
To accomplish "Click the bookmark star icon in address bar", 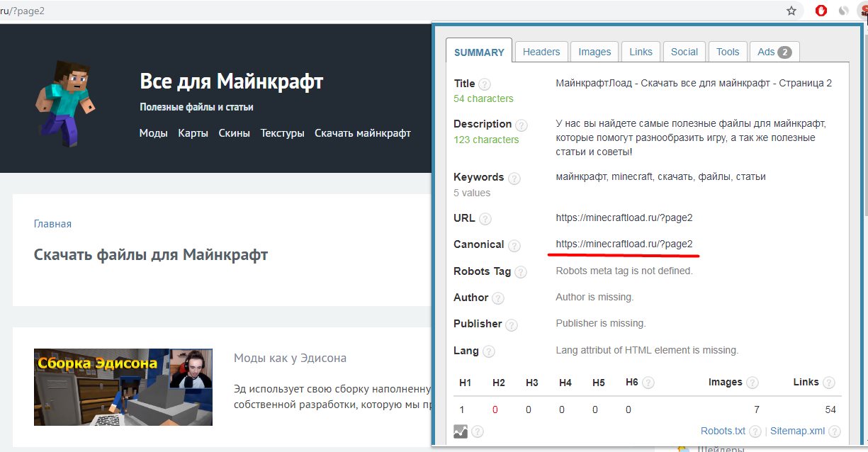I will 791,11.
